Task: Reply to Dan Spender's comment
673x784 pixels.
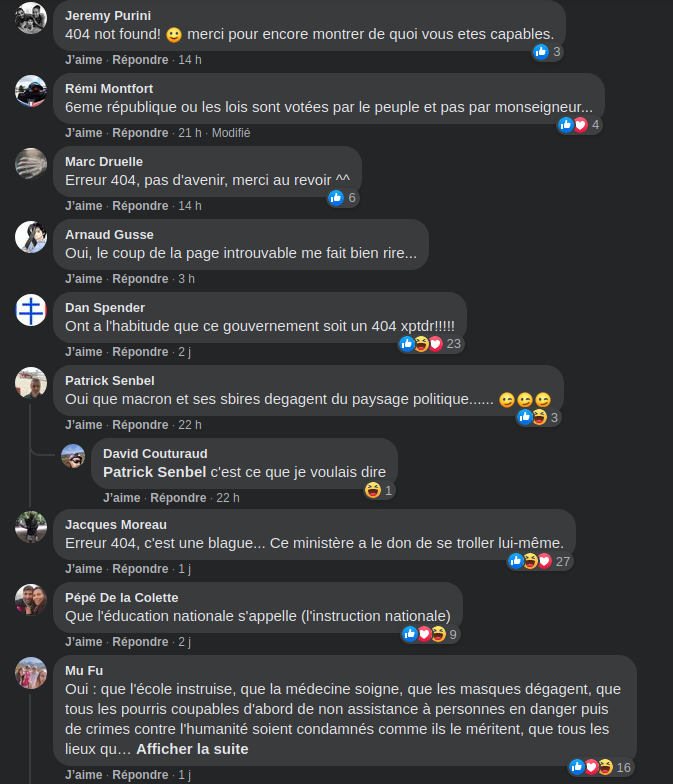Action: pos(140,352)
